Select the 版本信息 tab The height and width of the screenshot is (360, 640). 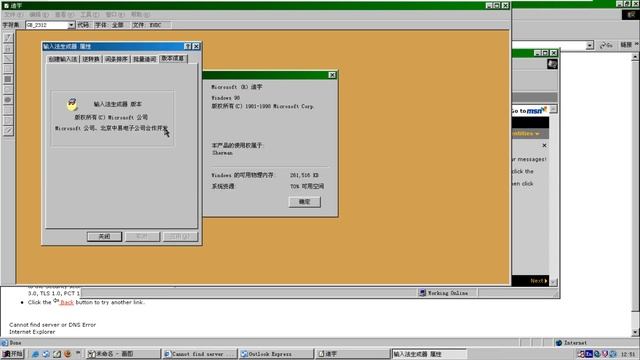tap(173, 58)
